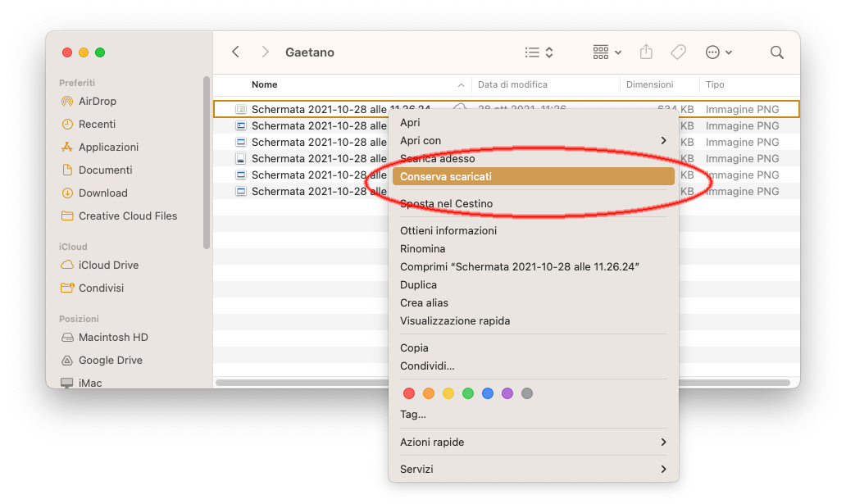The image size is (846, 504).
Task: Choose Apri from context menu
Action: pyautogui.click(x=533, y=122)
